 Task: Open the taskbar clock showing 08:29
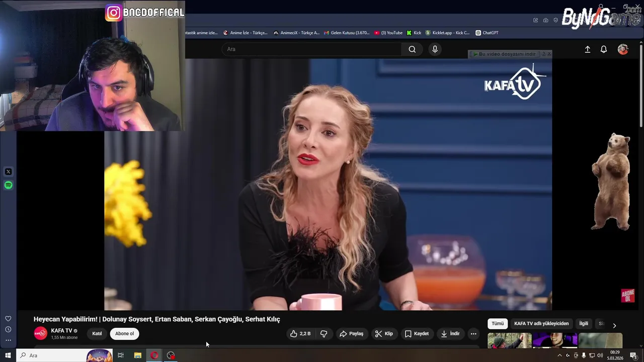[615, 355]
